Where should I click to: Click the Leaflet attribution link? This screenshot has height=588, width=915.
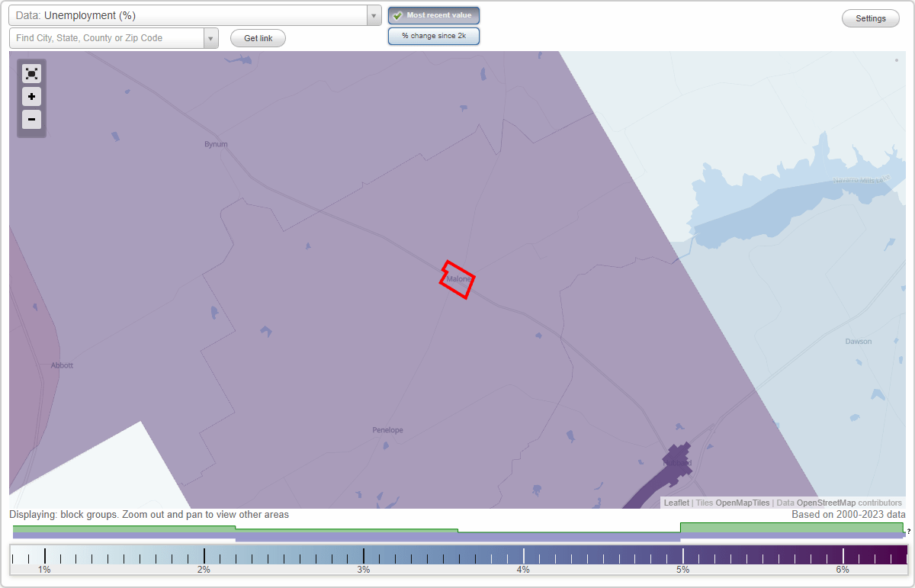point(676,503)
